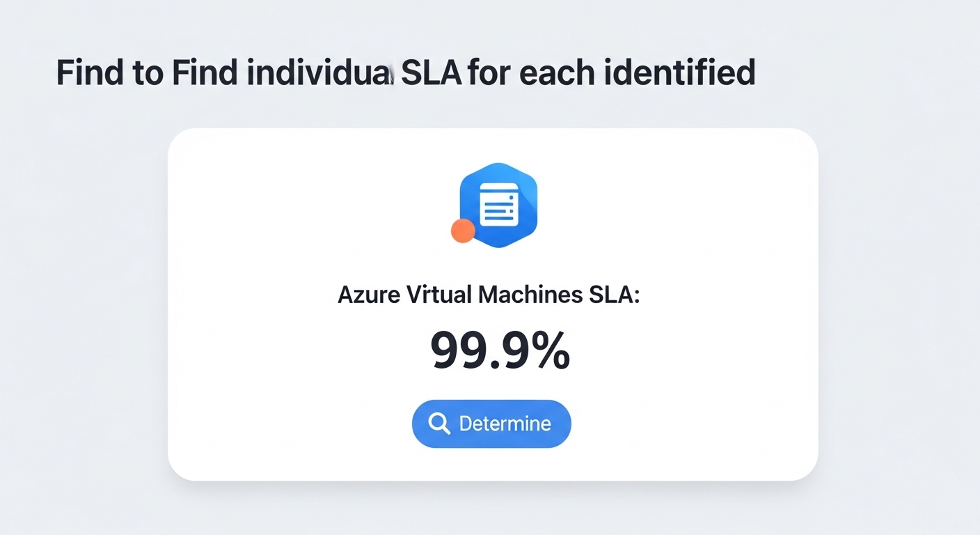Screen dimensions: 980x535
Task: Click the word 'Machines' in the card label
Action: pyautogui.click(x=530, y=295)
